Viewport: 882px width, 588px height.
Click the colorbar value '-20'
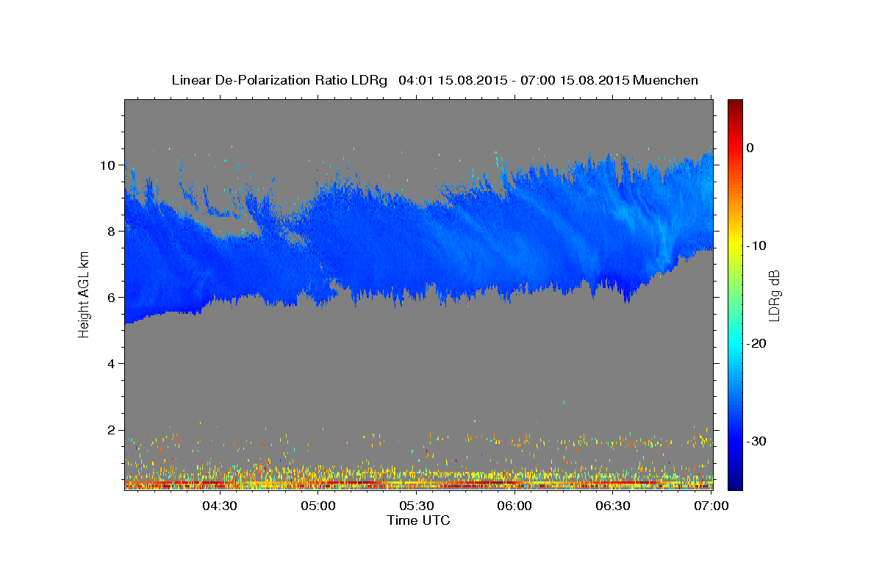click(756, 343)
